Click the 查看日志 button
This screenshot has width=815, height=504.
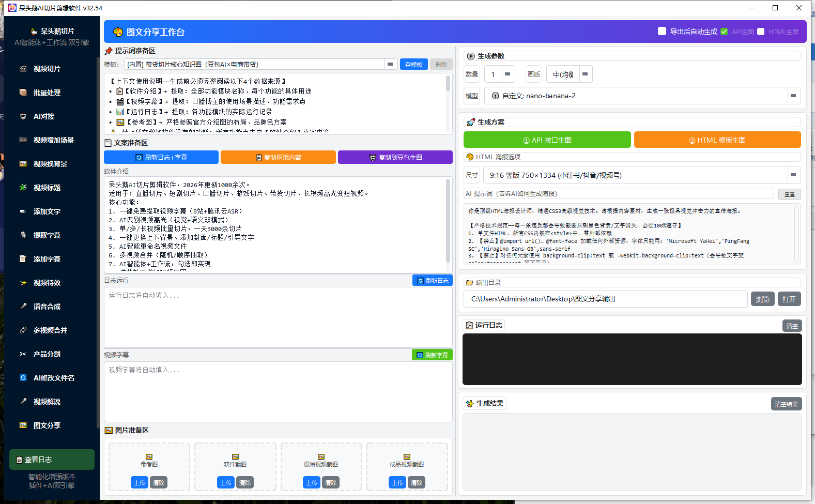coord(52,460)
